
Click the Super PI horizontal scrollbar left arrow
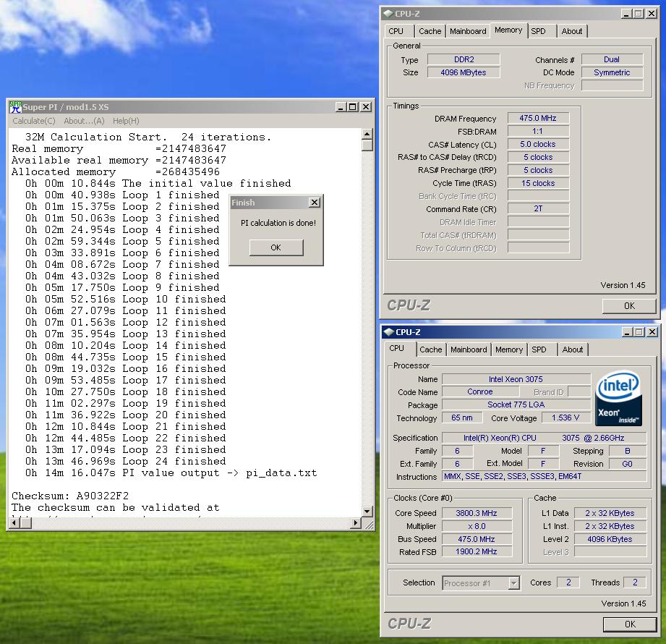coord(14,523)
